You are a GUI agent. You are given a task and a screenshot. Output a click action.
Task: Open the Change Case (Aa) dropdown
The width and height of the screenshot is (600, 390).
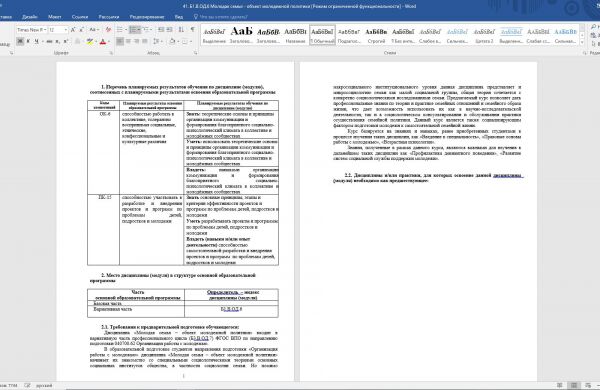[94, 30]
